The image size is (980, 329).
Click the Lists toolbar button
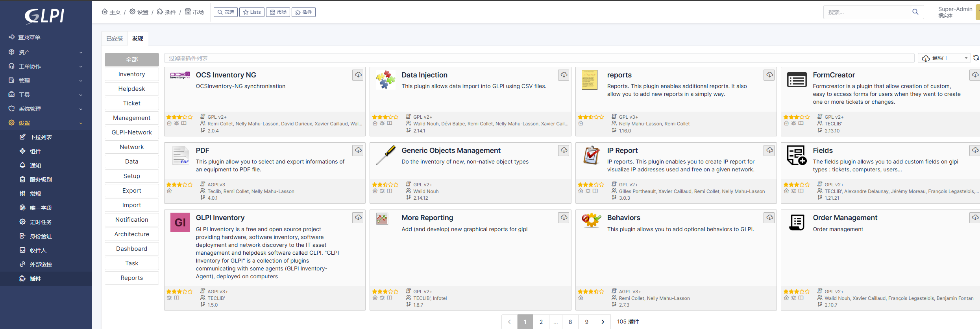pos(252,12)
